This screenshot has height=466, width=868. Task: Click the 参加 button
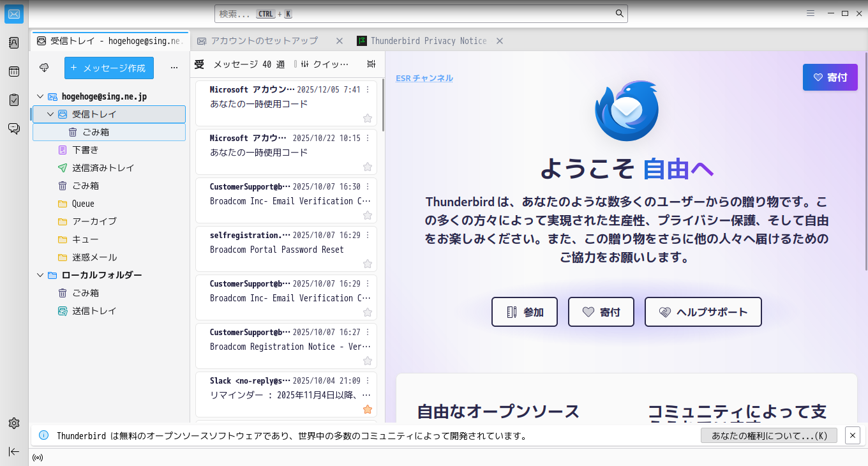point(525,312)
